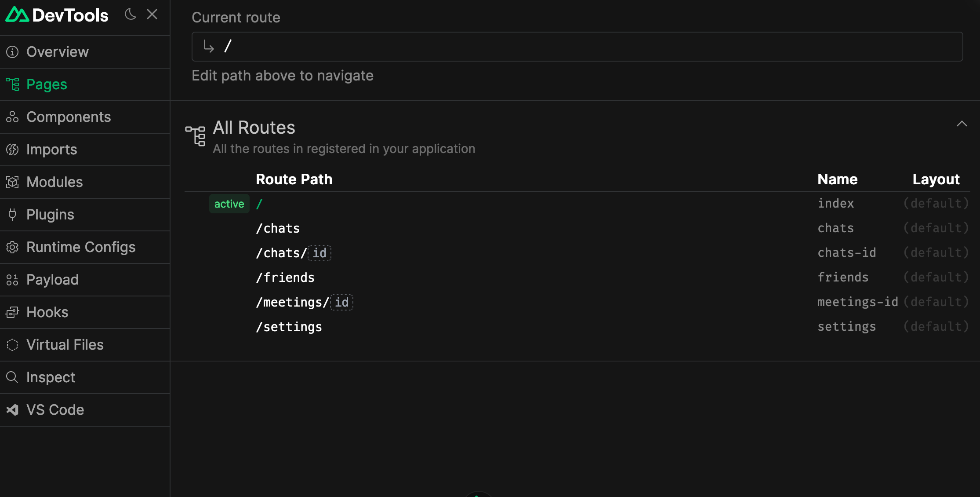Screen dimensions: 980x497
Task: Select the Pages menu item
Action: coord(46,84)
